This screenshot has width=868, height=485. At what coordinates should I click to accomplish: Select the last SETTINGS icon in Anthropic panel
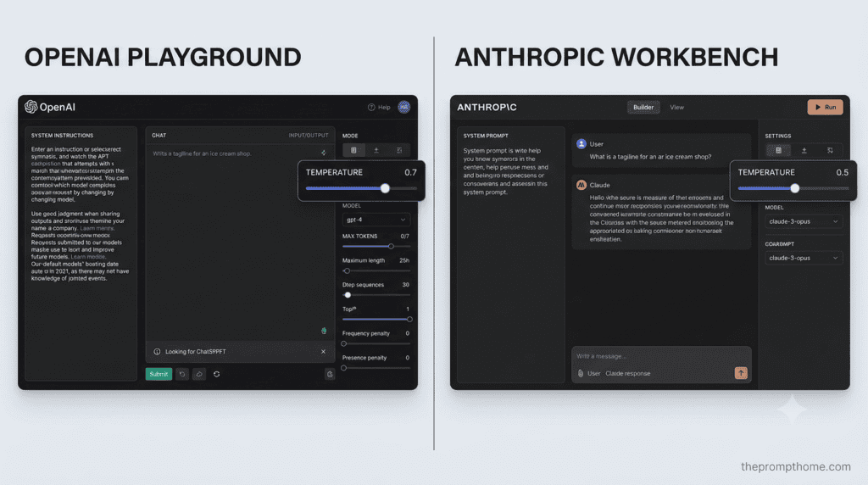click(830, 150)
